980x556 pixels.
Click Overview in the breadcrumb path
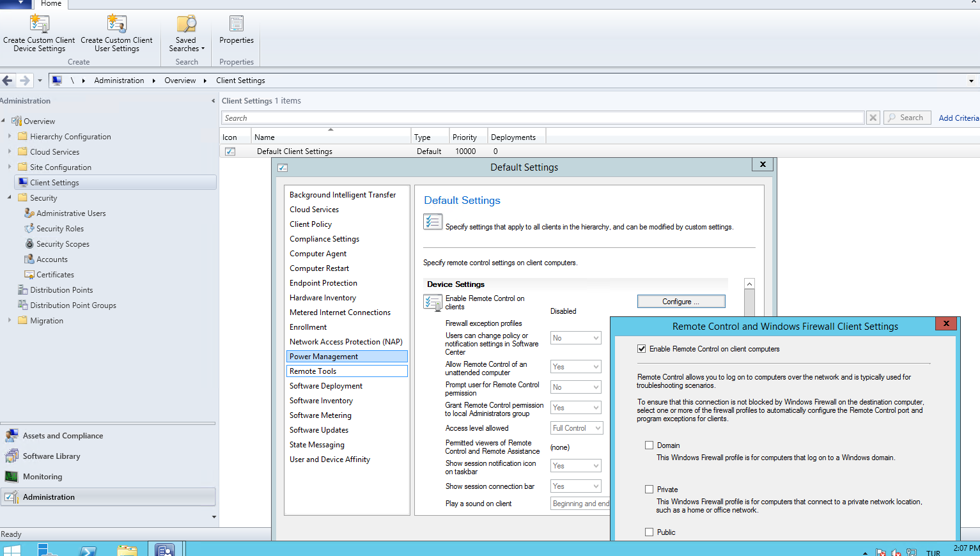(180, 81)
